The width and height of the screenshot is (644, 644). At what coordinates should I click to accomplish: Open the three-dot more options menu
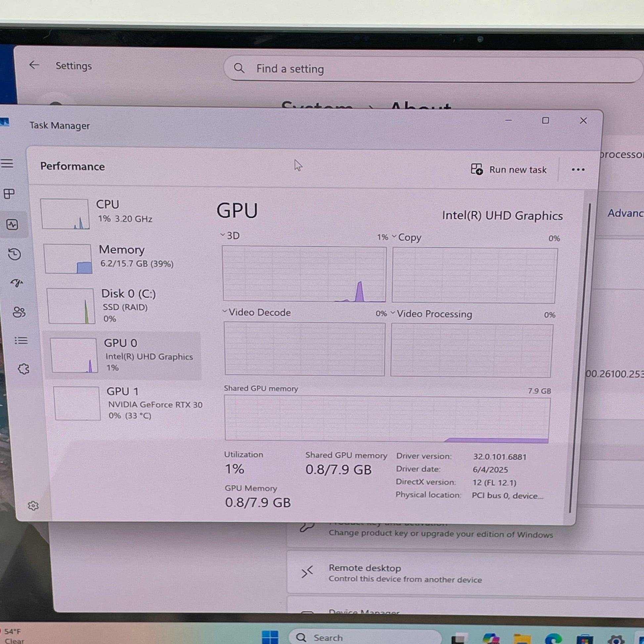pos(578,170)
